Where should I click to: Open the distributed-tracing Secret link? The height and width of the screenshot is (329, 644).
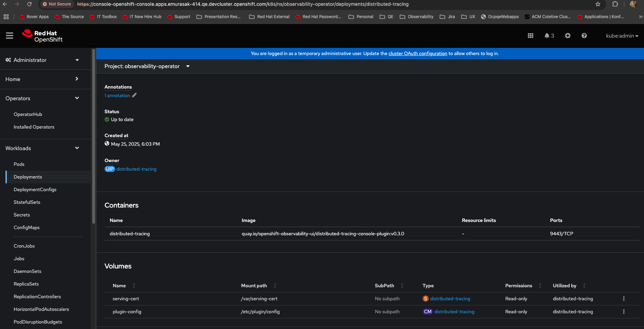(x=450, y=299)
